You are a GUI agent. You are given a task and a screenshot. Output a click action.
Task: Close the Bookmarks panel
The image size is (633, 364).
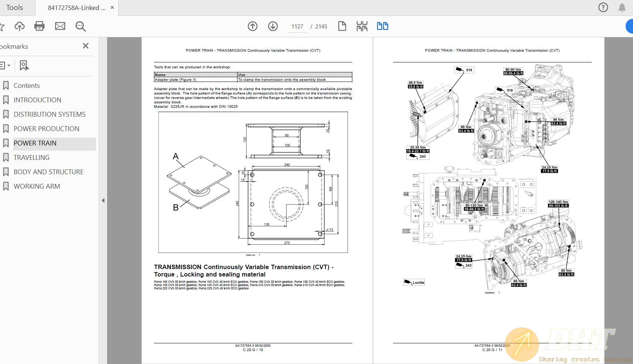(86, 46)
